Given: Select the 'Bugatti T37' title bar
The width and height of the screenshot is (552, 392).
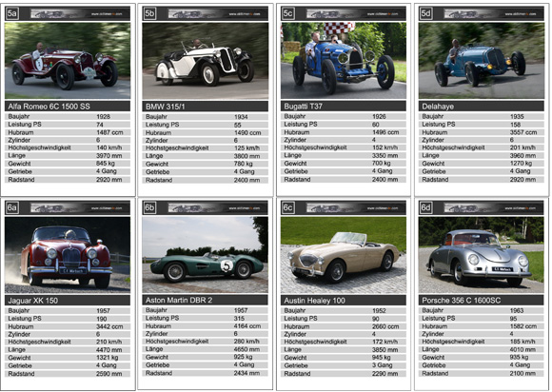Looking at the screenshot, I should point(344,107).
